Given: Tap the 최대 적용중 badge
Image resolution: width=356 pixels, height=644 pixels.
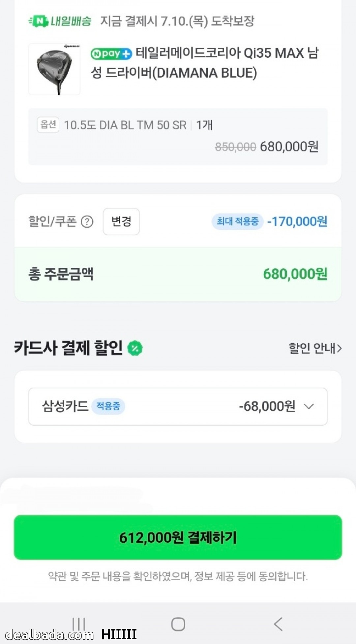Looking at the screenshot, I should coord(237,221).
